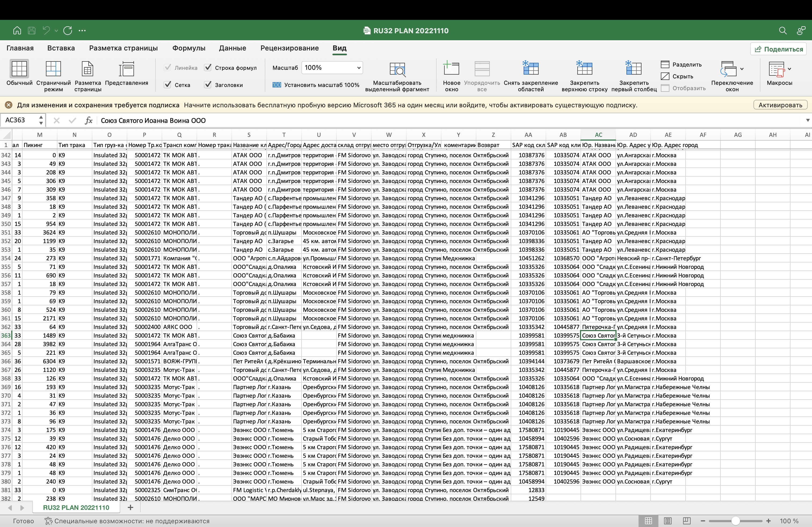Click Снять закрепление областей

(531, 76)
